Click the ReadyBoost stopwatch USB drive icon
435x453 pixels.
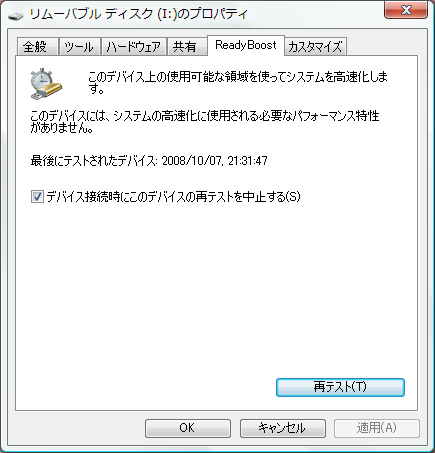[x=46, y=84]
